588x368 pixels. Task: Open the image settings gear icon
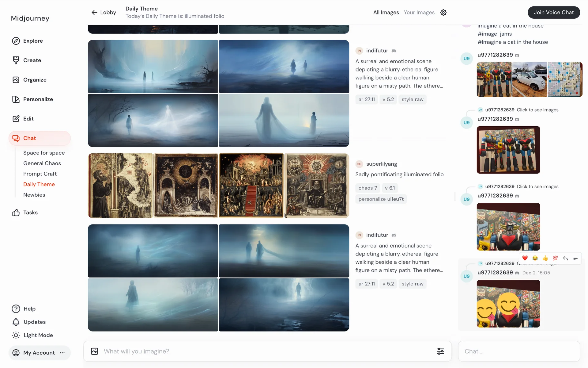(x=443, y=13)
